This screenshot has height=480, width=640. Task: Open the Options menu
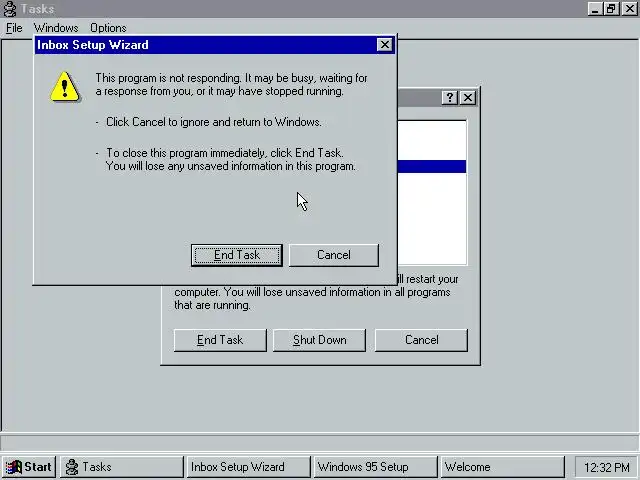click(108, 28)
